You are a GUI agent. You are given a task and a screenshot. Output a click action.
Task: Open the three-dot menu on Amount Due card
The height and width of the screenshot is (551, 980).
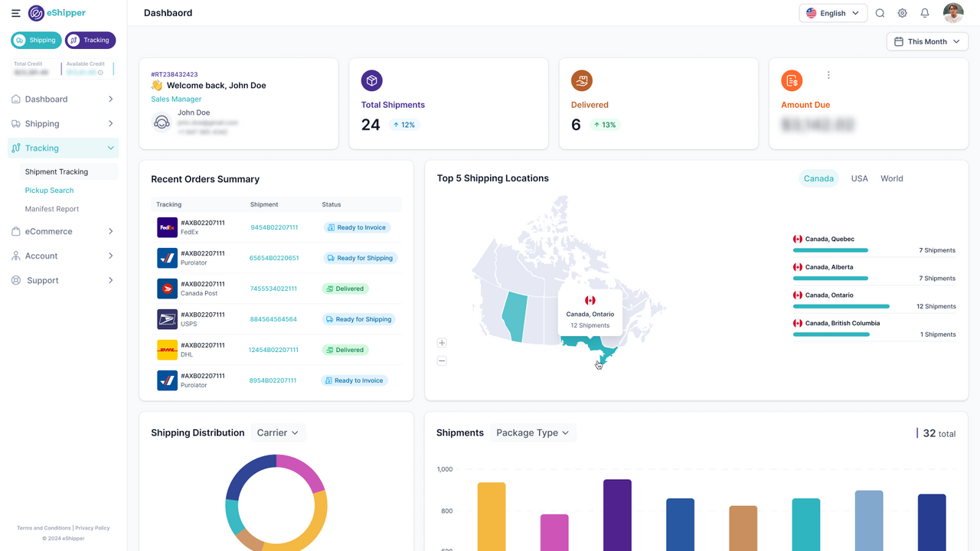point(828,74)
